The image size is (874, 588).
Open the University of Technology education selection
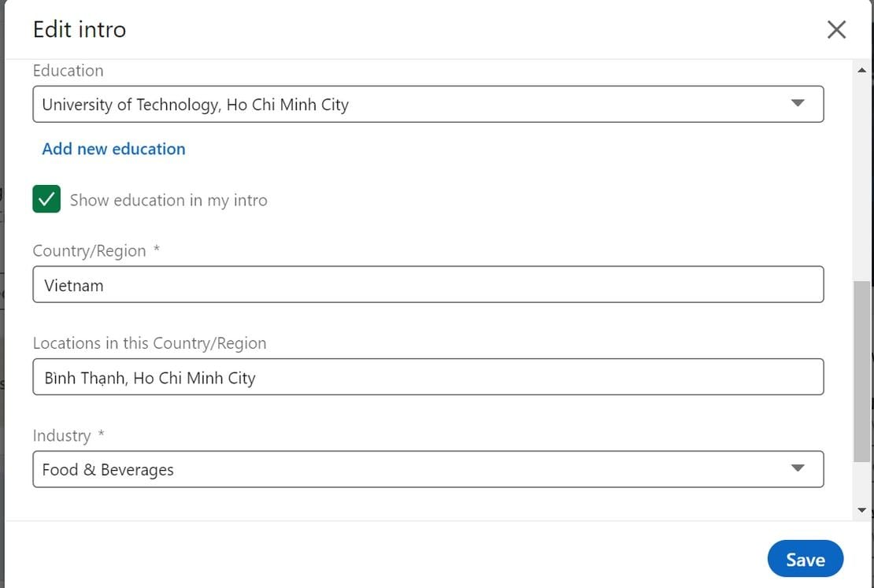[428, 104]
